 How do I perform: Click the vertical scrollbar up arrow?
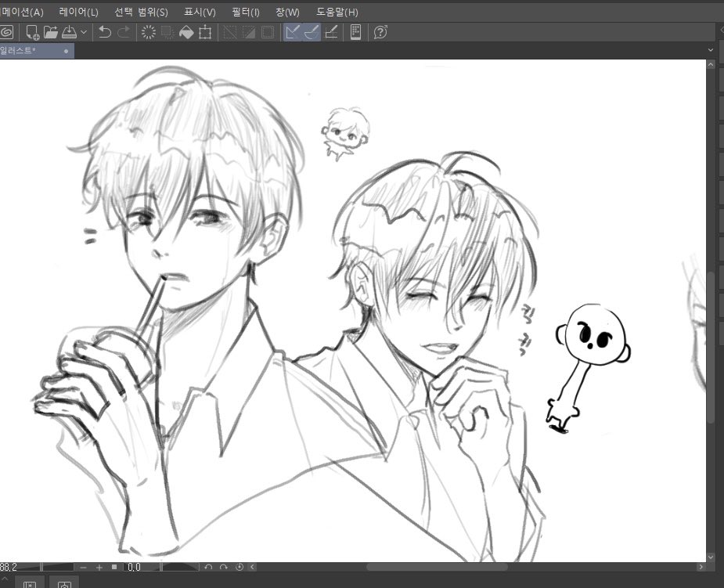[x=711, y=65]
